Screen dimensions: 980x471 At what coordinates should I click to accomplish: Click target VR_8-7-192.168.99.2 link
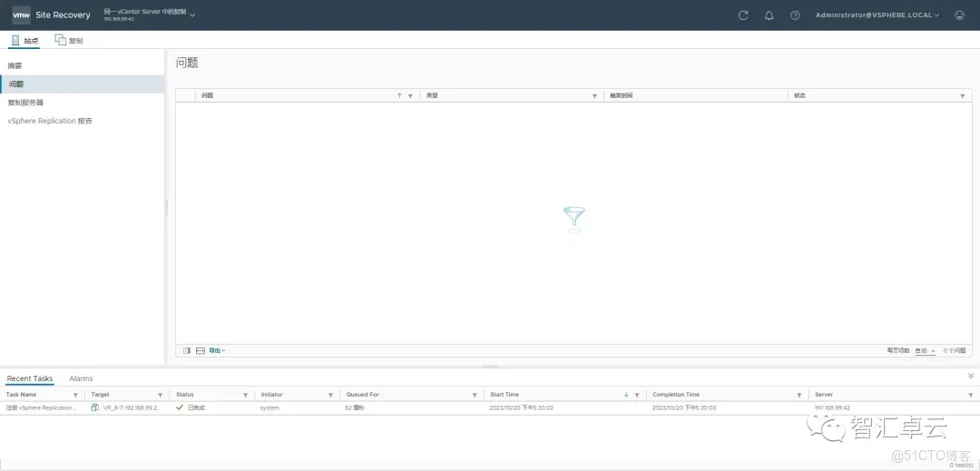(x=132, y=407)
